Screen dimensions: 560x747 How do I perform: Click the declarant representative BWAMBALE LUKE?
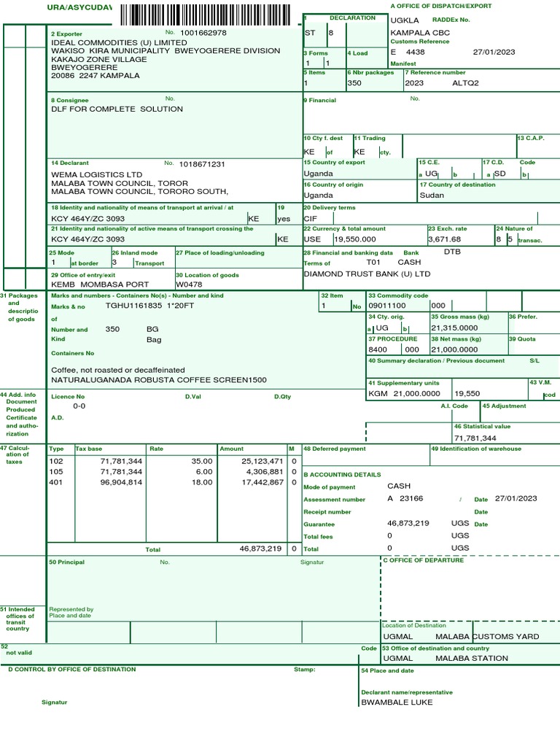(397, 703)
